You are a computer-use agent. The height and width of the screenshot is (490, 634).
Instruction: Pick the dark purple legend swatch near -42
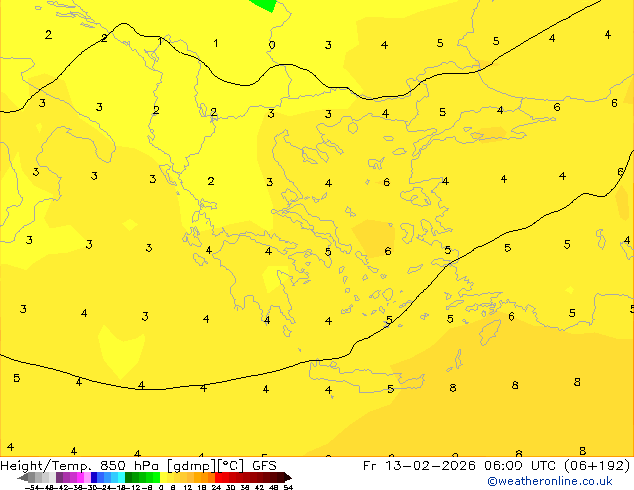[x=59, y=477]
